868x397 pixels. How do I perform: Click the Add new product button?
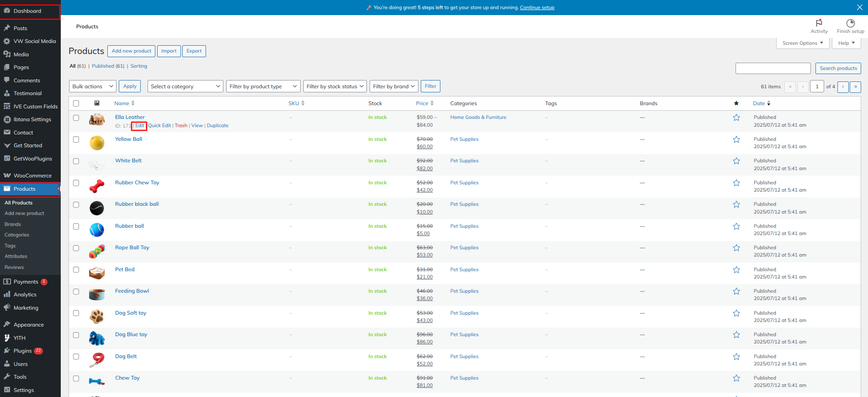[x=131, y=51]
